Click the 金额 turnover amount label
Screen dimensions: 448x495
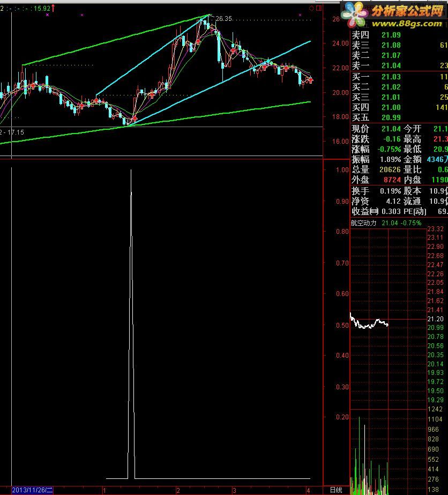point(412,159)
